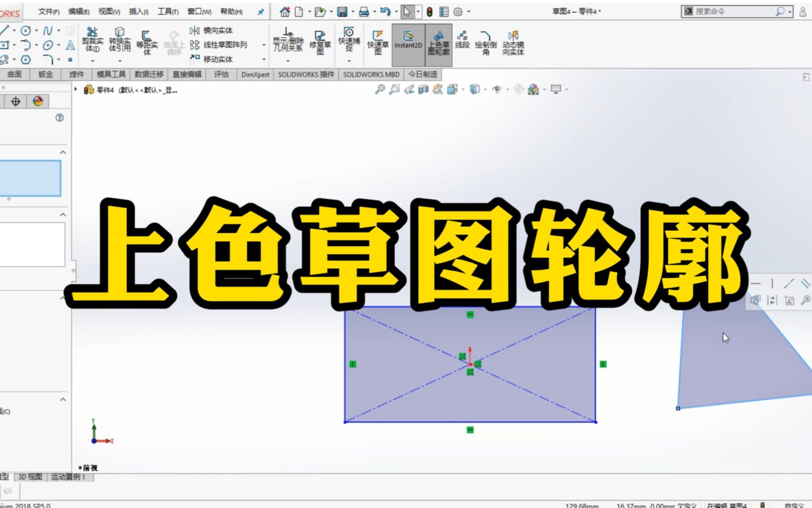
Task: Switch to the DimXpert tab
Action: click(255, 74)
